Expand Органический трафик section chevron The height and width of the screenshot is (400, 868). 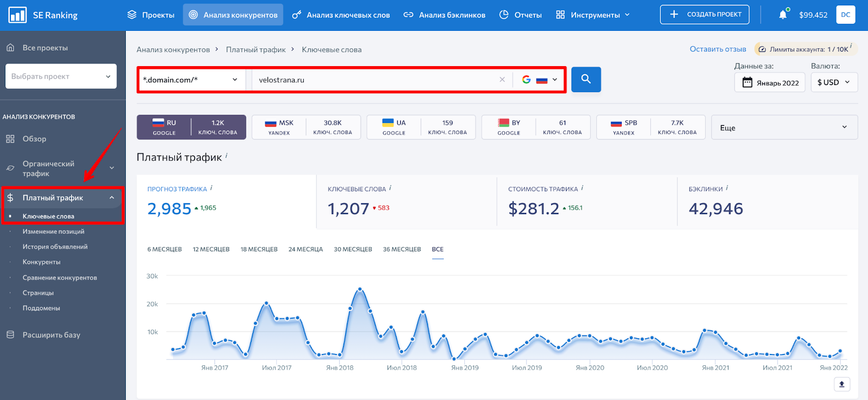pos(112,168)
